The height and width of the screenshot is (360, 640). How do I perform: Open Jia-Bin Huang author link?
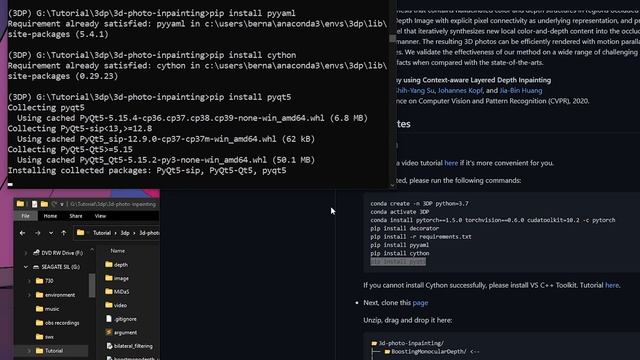pos(521,91)
